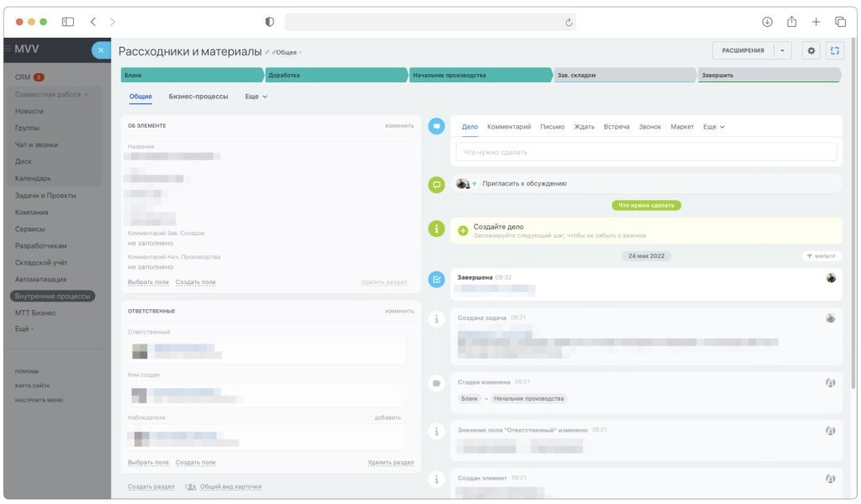Click the blue chat bubble timeline icon
Viewport: 861px width, 504px height.
point(436,126)
